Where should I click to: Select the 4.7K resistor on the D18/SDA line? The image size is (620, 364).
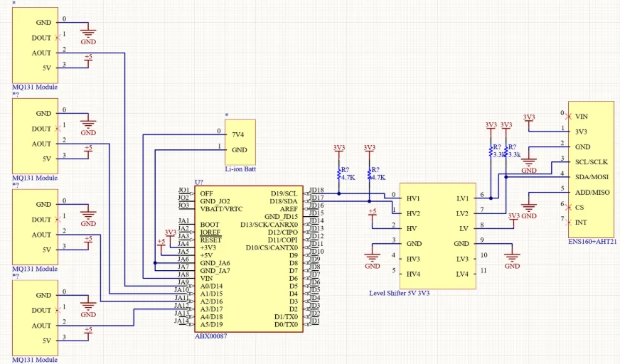click(369, 174)
